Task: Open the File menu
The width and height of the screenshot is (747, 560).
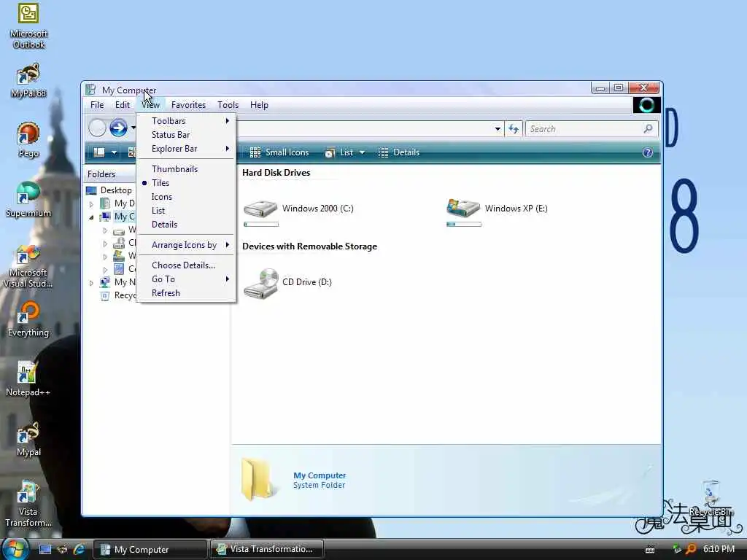Action: [97, 105]
